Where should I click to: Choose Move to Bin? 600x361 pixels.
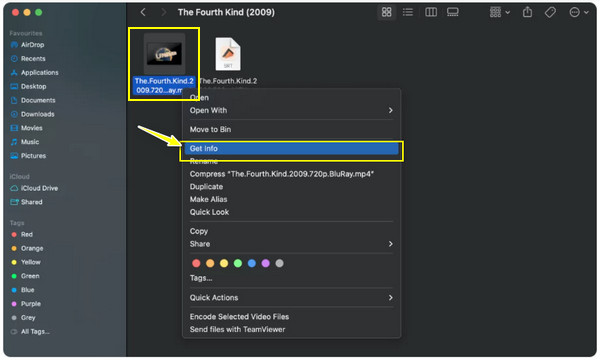pos(291,129)
